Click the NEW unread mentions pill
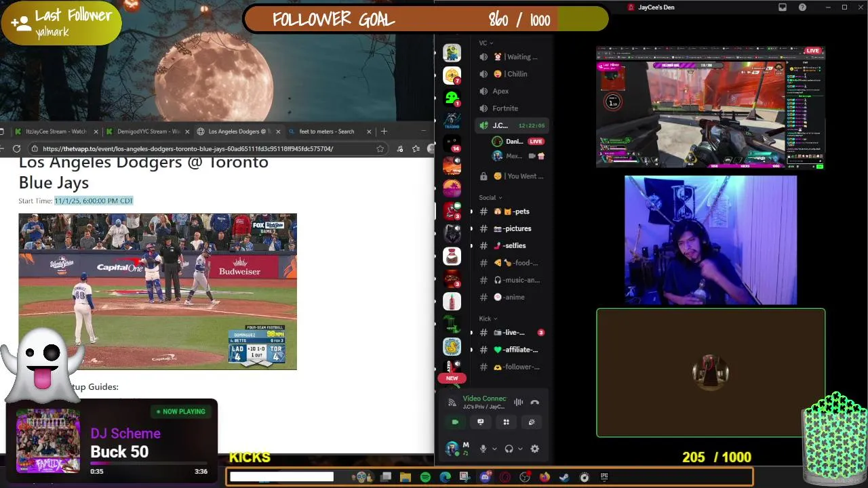This screenshot has width=868, height=488. (x=452, y=378)
